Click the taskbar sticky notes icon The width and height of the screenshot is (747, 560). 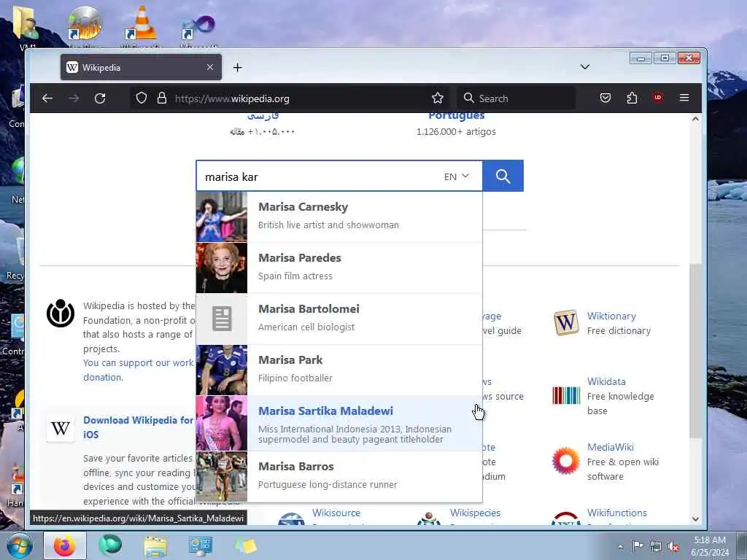246,546
